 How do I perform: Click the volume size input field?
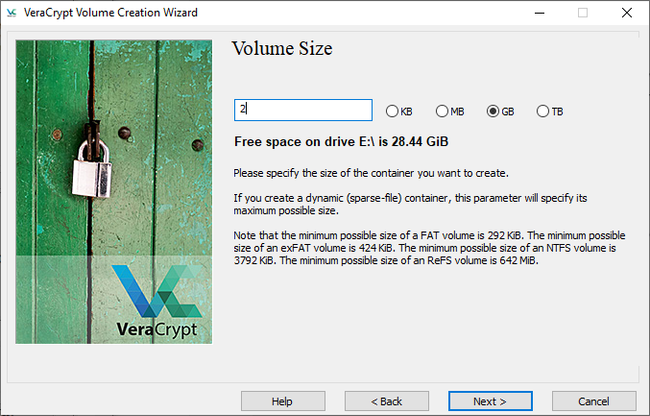[303, 110]
